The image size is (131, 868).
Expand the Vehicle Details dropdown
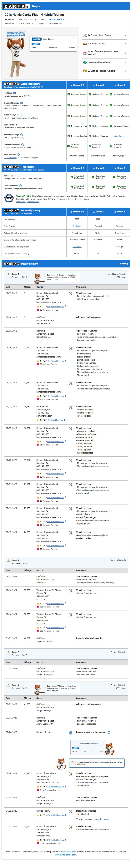[x=56, y=20]
